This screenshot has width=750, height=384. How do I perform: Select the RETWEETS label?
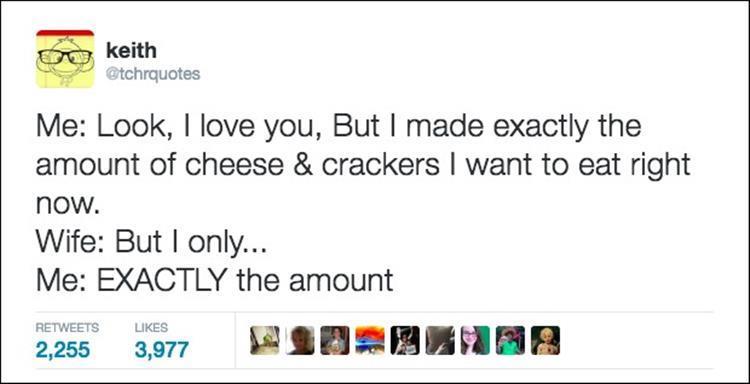67,328
